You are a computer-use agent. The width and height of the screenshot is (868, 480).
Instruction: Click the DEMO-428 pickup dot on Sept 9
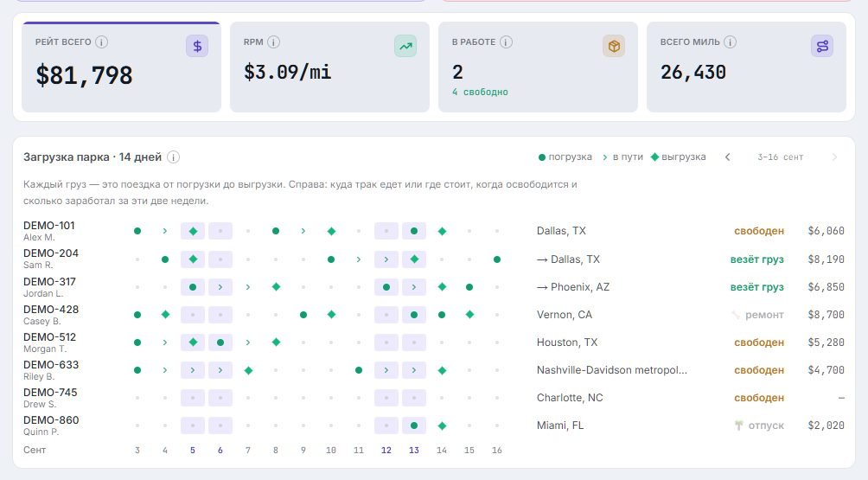(303, 315)
